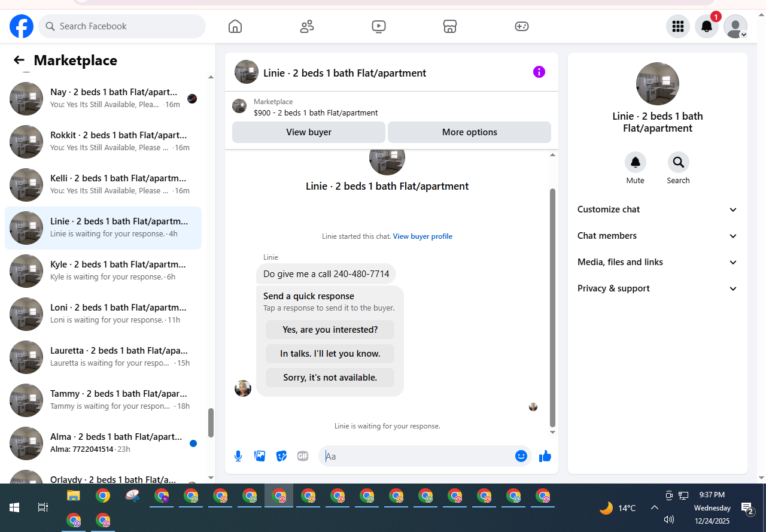Viewport: 766px width, 532px height.
Task: Send a voice clip via microphone icon
Action: [238, 456]
